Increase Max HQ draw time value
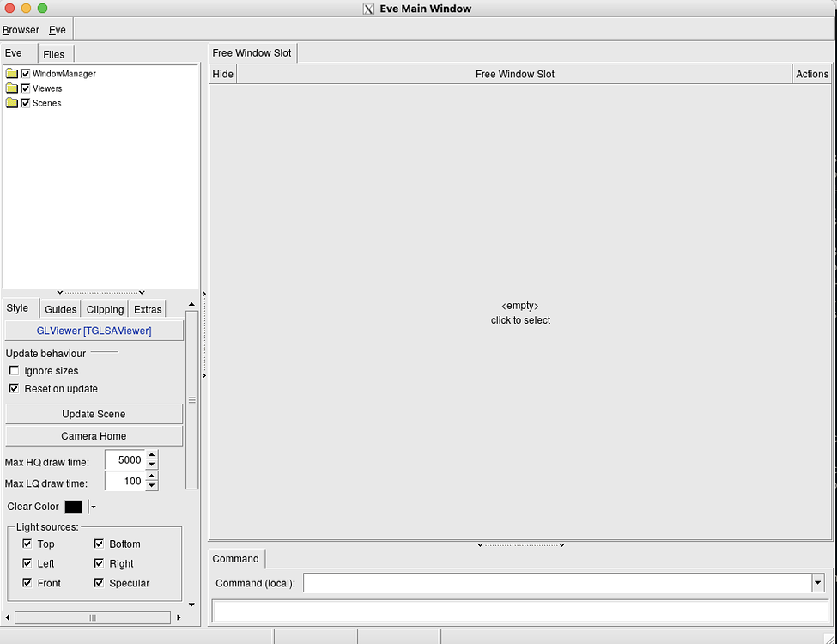The height and width of the screenshot is (644, 837). tap(152, 455)
